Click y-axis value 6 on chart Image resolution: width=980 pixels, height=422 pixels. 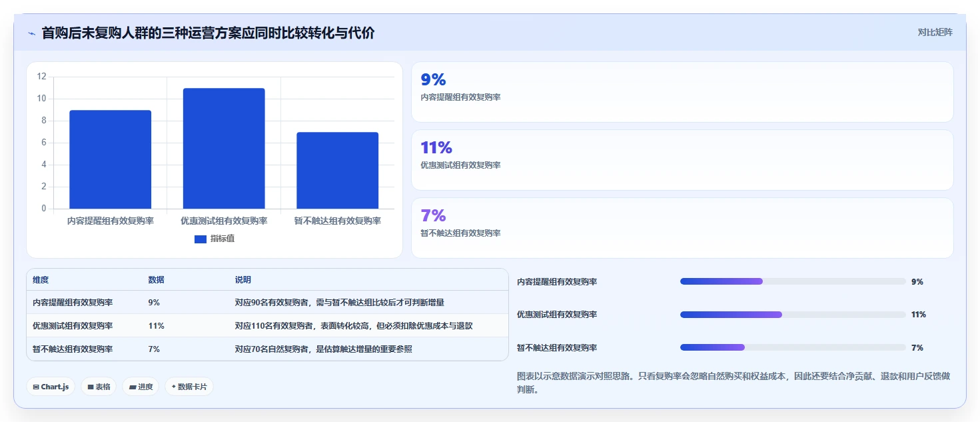pyautogui.click(x=43, y=143)
